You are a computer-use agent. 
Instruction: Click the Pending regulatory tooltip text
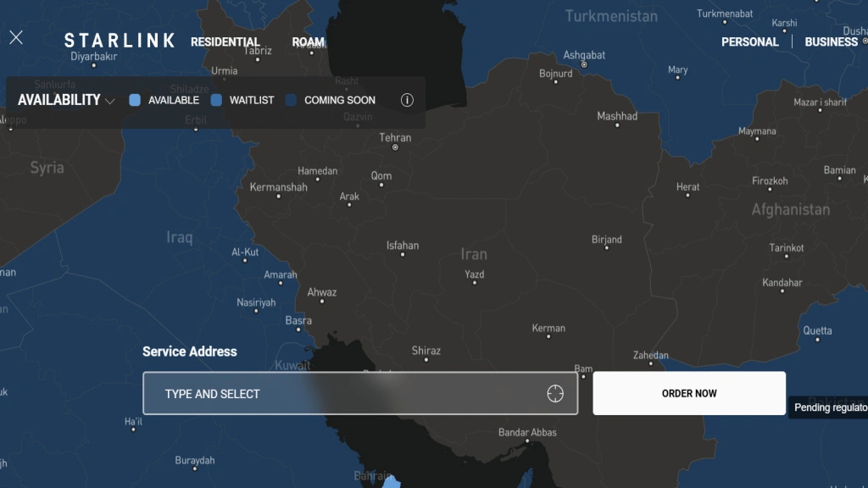point(831,408)
